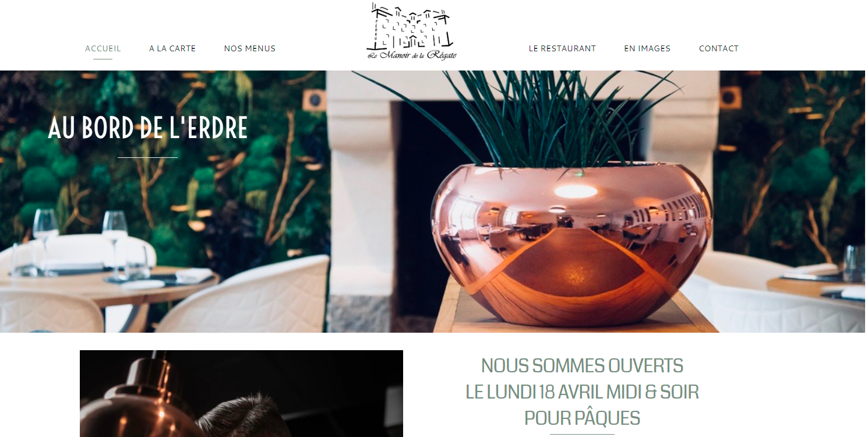868x437 pixels.
Task: Click the active underline beneath ACCUEIL
Action: click(x=103, y=59)
